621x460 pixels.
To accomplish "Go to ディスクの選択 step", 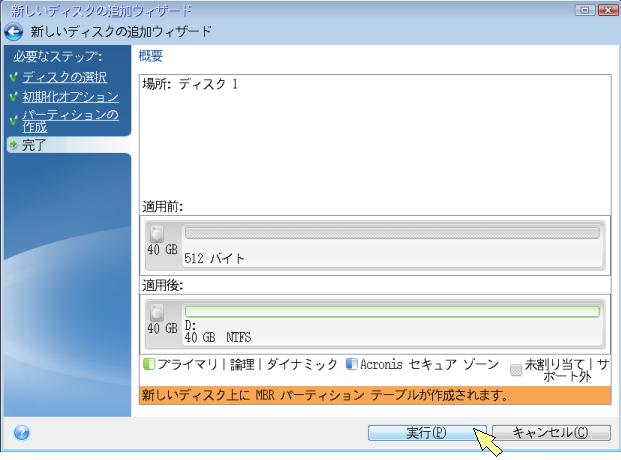I will pos(65,77).
